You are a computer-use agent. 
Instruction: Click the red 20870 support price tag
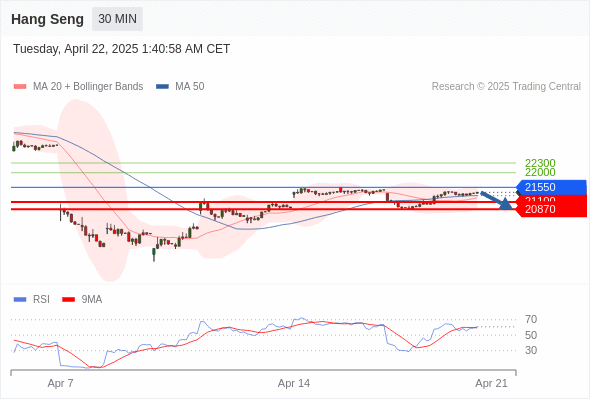551,209
